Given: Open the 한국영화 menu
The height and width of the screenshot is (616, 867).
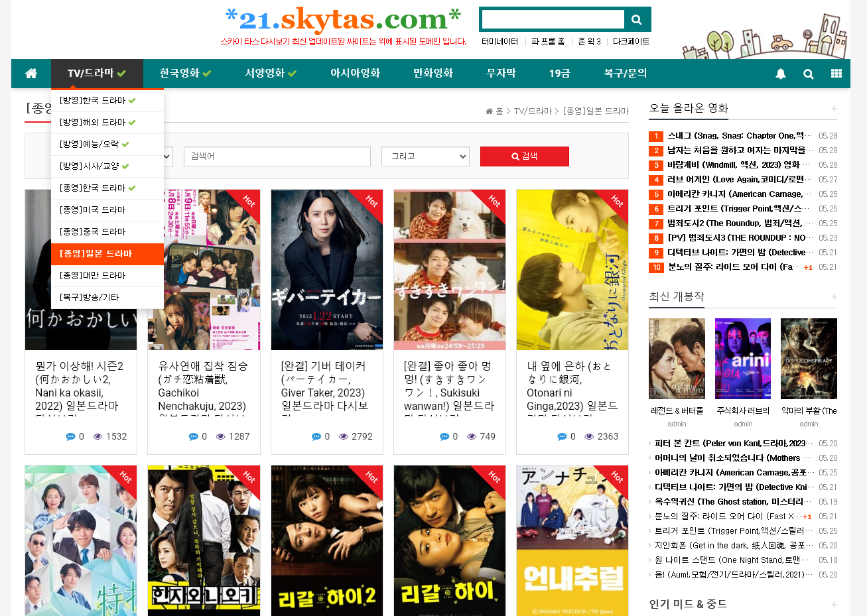Looking at the screenshot, I should [185, 74].
